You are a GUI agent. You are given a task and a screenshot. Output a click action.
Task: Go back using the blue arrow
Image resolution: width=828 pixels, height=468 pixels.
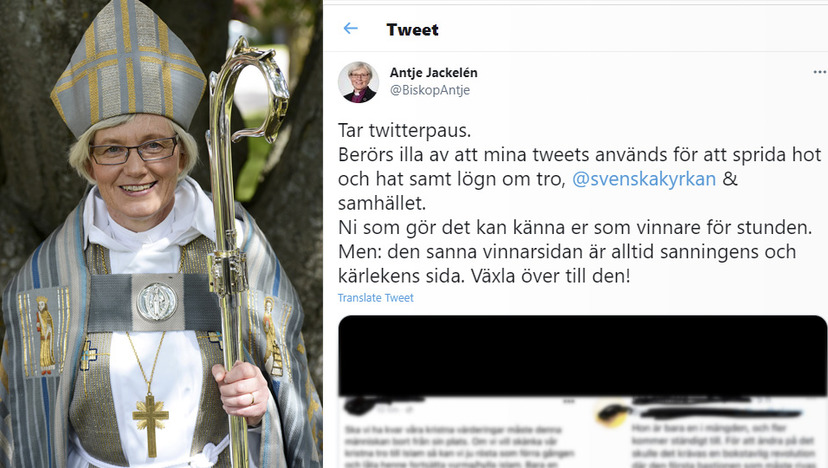coord(351,29)
